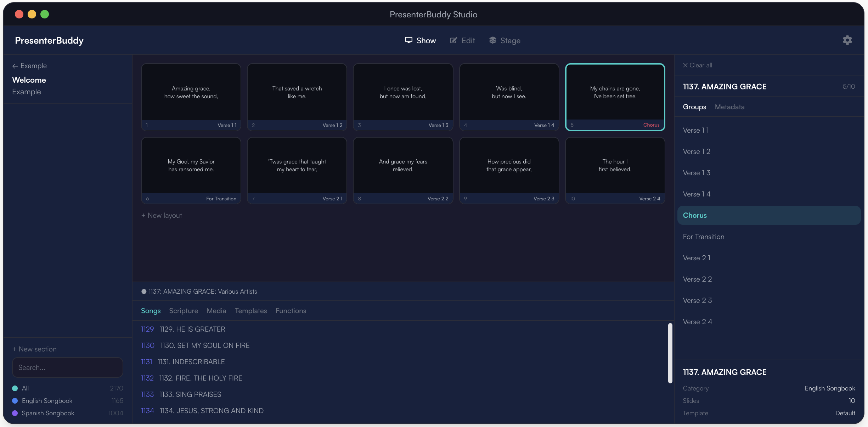Open song 1131. INDESCRIBABLE
The image size is (868, 427).
[191, 362]
